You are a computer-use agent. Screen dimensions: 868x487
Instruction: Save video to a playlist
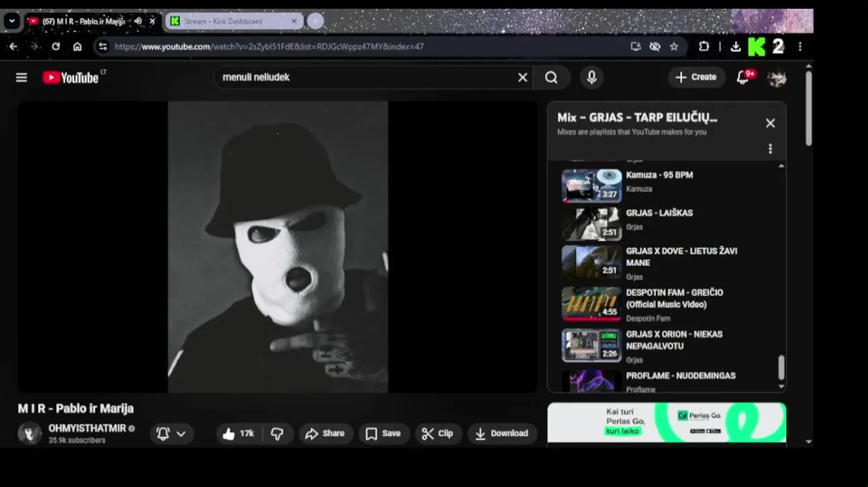[383, 434]
